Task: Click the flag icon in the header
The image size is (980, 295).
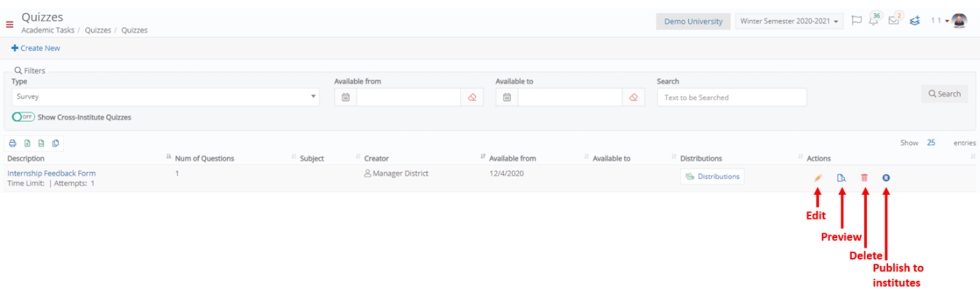Action: (857, 21)
